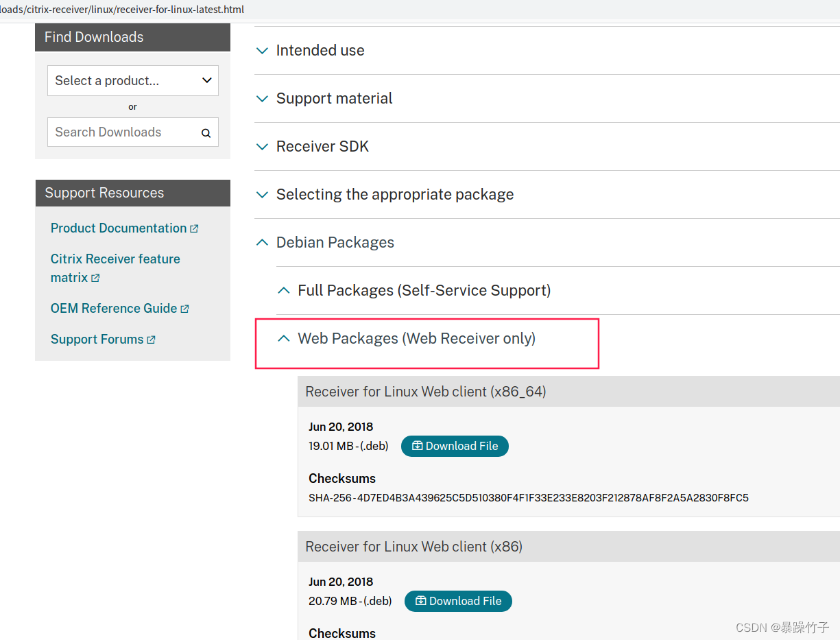Collapse Web Packages (Web Receiver only)
Viewport: 840px width, 640px height.
(x=416, y=338)
